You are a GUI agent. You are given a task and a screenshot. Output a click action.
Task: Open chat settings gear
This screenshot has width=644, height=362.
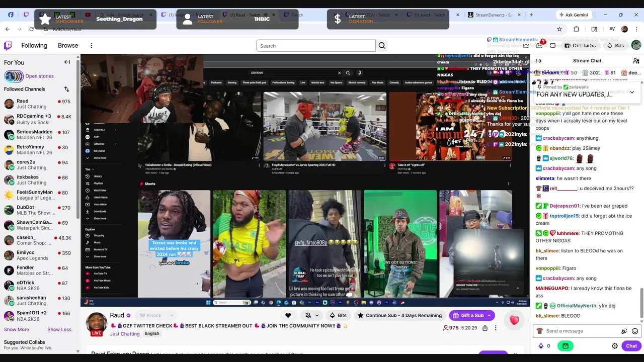615,346
